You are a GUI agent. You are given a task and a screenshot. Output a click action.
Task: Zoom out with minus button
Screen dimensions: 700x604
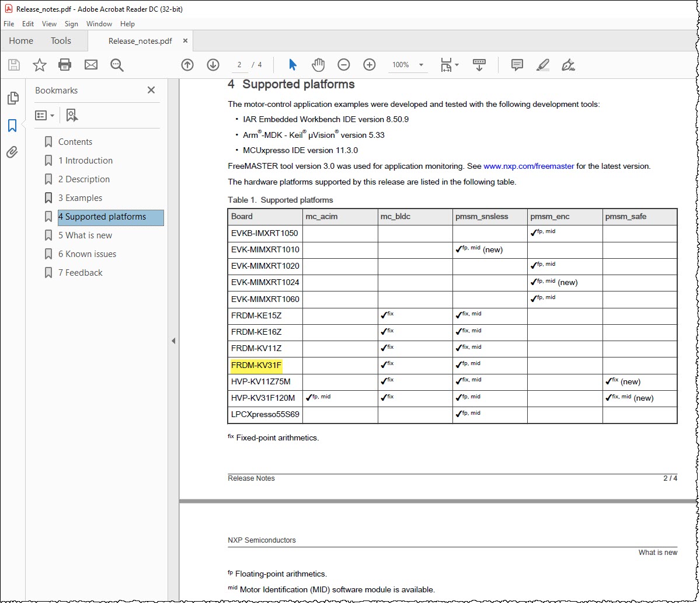(344, 65)
